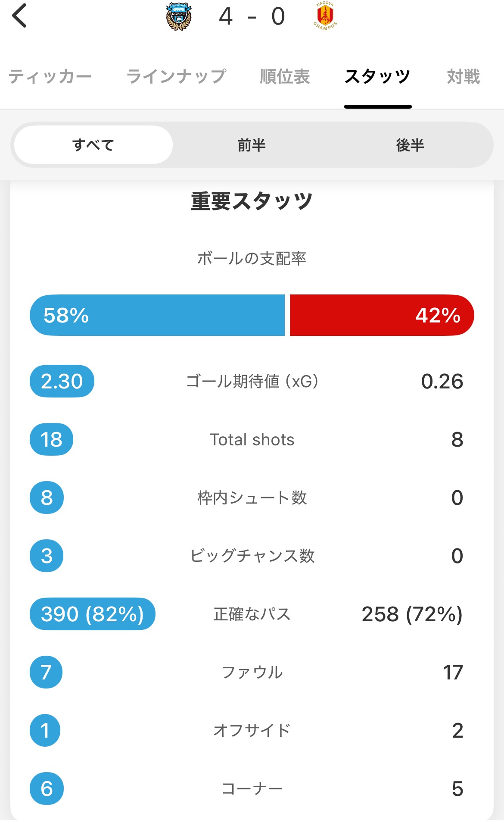The image size is (504, 820).
Task: Open the Kawasaki Frontale team crest
Action: (179, 17)
